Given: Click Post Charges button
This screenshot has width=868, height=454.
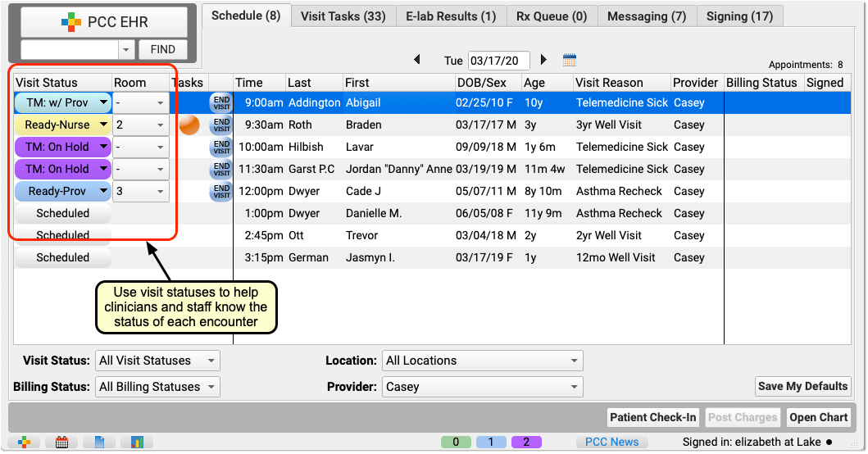Looking at the screenshot, I should coord(743,417).
